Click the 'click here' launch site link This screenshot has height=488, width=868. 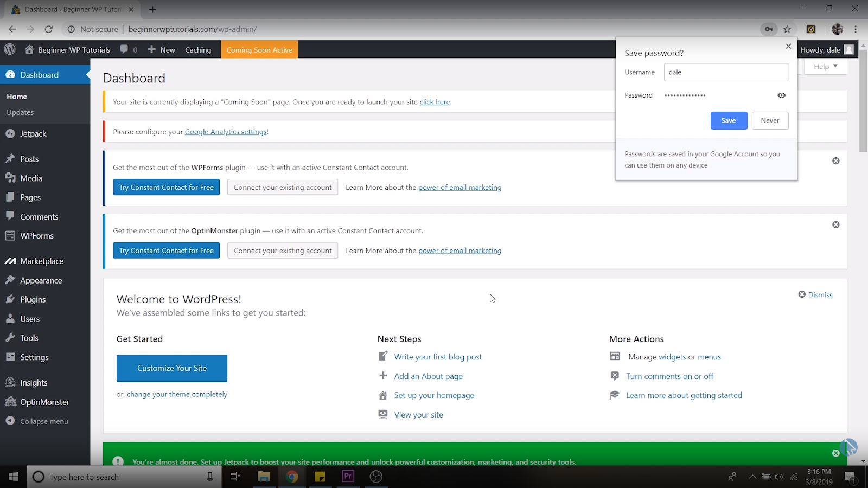pyautogui.click(x=435, y=102)
